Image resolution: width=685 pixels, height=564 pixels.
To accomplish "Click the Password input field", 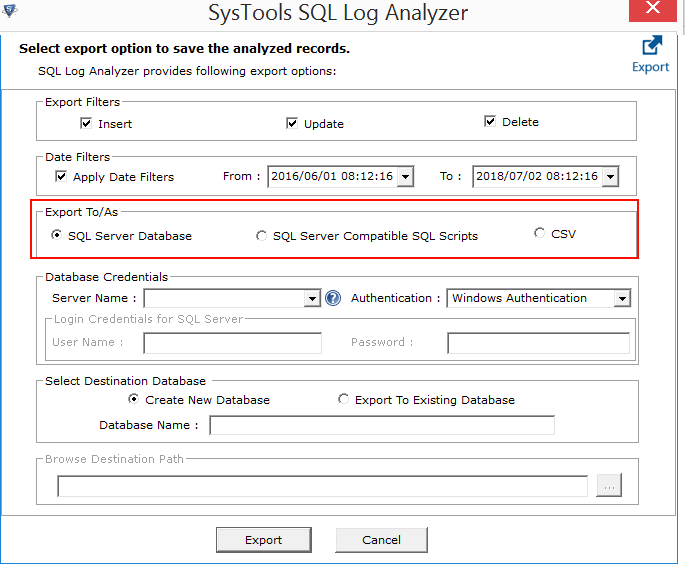I will click(538, 343).
